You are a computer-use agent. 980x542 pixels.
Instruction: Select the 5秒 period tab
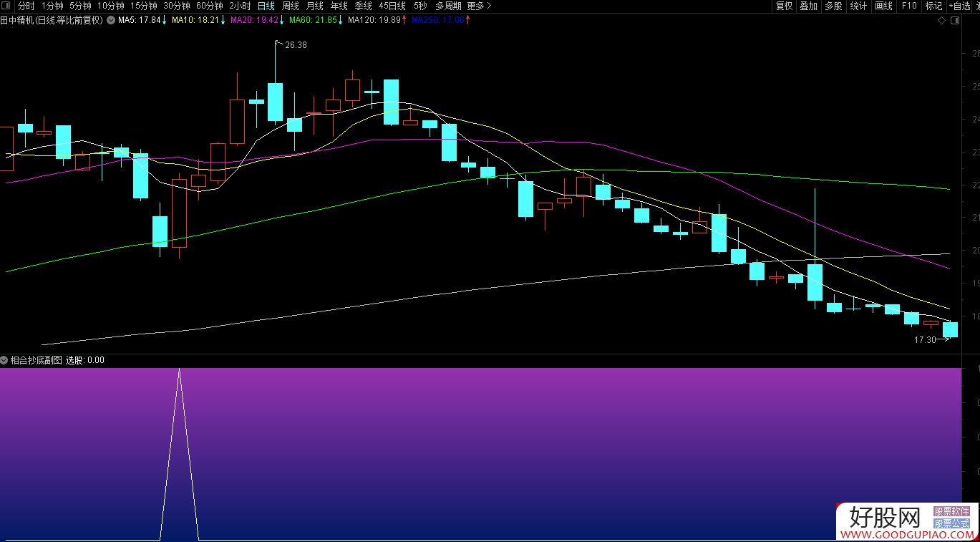point(420,6)
